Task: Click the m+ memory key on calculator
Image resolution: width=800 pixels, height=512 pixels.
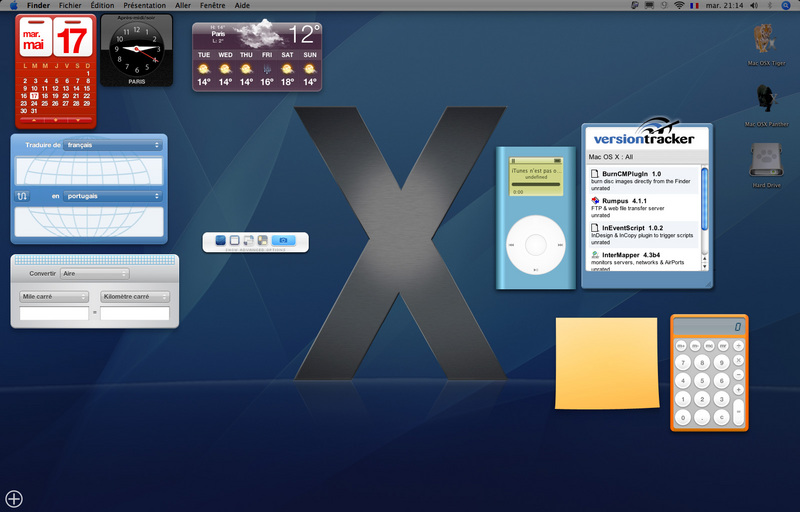Action: (681, 346)
